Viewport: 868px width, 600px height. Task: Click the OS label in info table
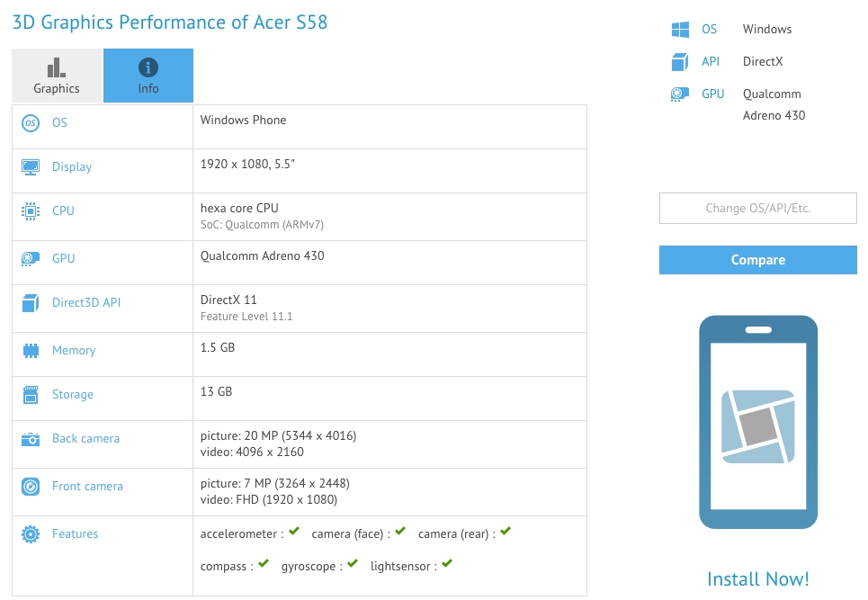point(59,123)
